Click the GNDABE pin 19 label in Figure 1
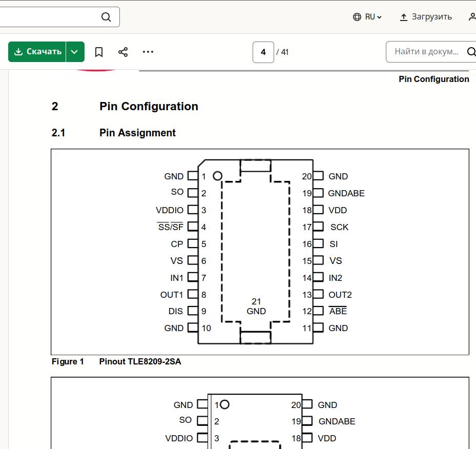 [x=346, y=193]
